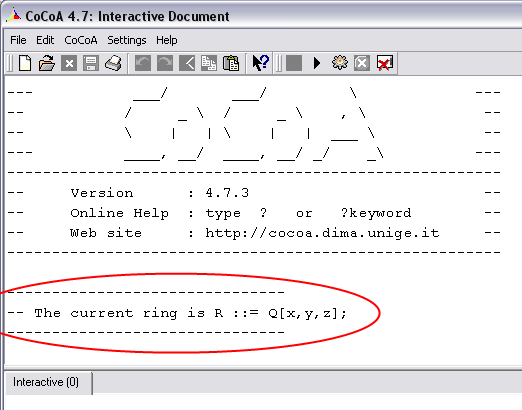This screenshot has height=410, width=522.
Task: Activate the context help arrow icon
Action: pyautogui.click(x=260, y=63)
